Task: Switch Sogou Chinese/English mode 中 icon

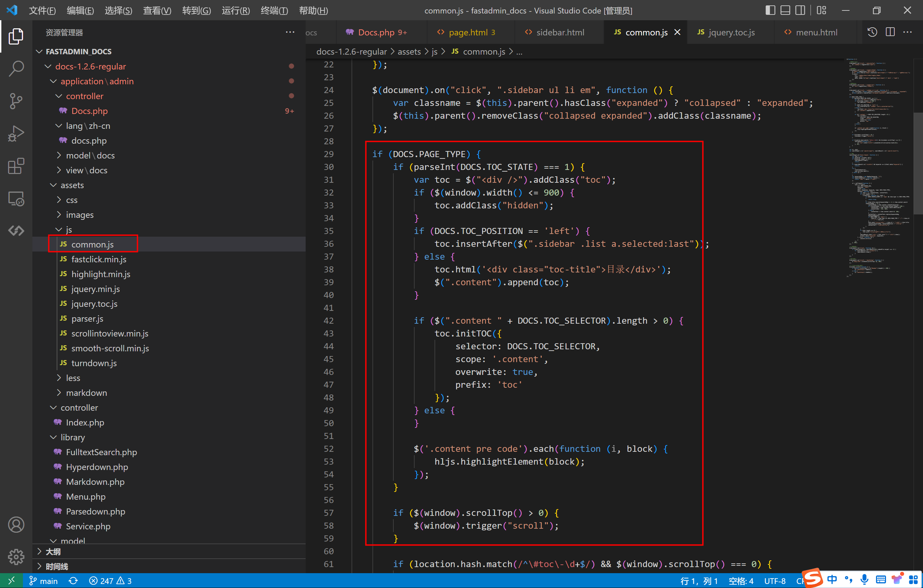Action: (x=832, y=580)
